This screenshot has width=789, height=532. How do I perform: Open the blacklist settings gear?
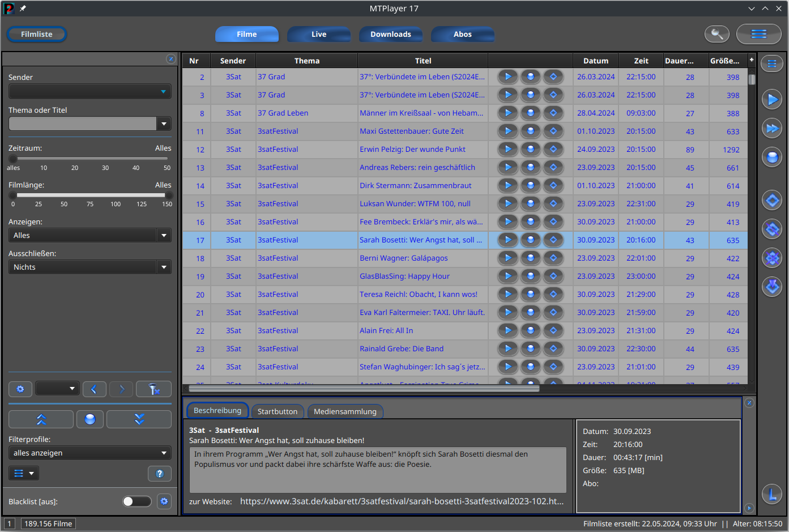point(164,501)
